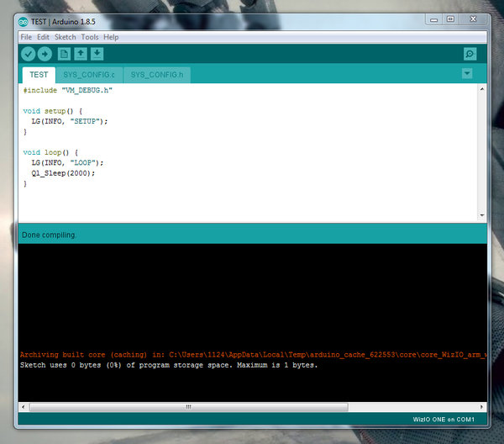Open the Serial Monitor magnifier icon

(470, 54)
